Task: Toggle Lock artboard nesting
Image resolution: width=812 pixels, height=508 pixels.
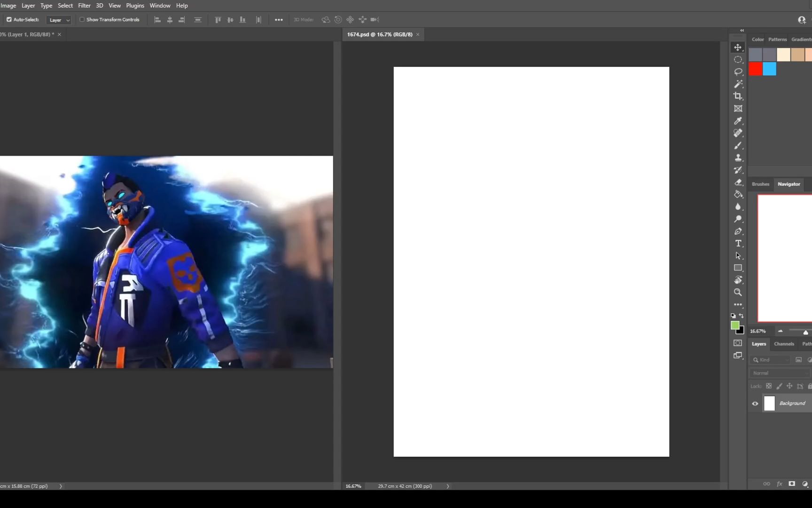Action: [x=800, y=386]
